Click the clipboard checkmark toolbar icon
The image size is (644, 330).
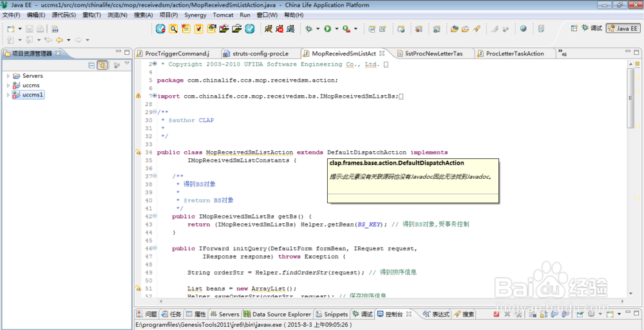(198, 29)
